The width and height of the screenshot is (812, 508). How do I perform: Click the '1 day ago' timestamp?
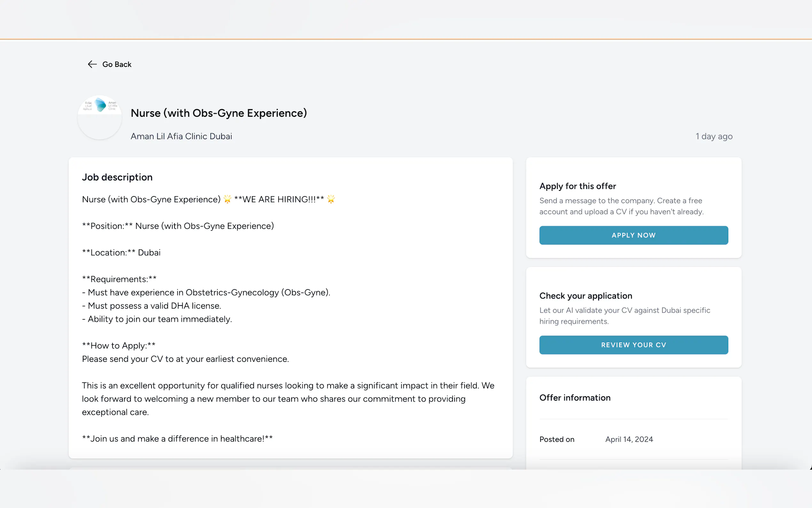click(x=714, y=136)
